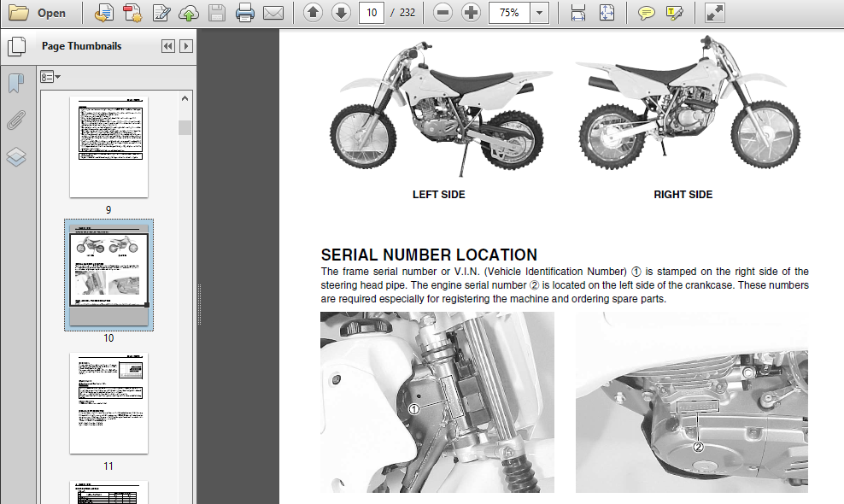Print the document using printer icon
Viewport: 844px width, 504px height.
click(245, 12)
